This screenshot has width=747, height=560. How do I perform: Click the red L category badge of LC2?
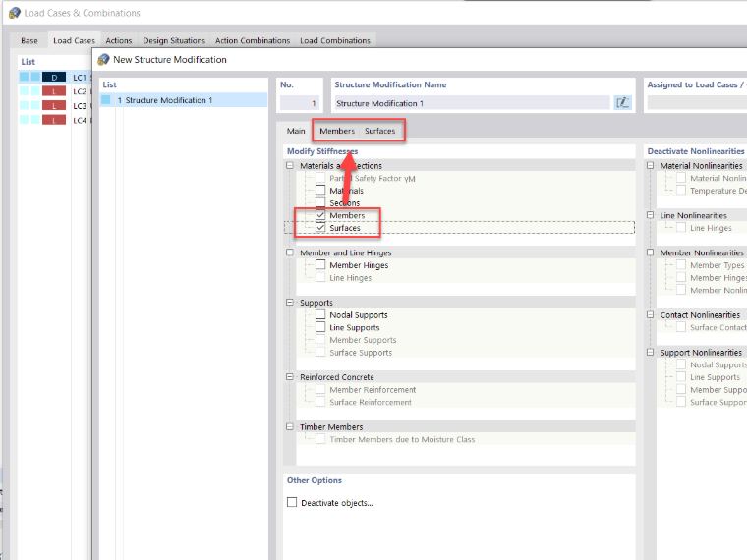[x=54, y=91]
